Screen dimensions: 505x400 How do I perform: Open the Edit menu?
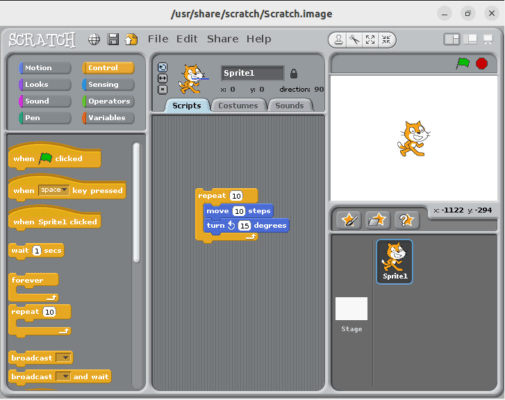(187, 39)
